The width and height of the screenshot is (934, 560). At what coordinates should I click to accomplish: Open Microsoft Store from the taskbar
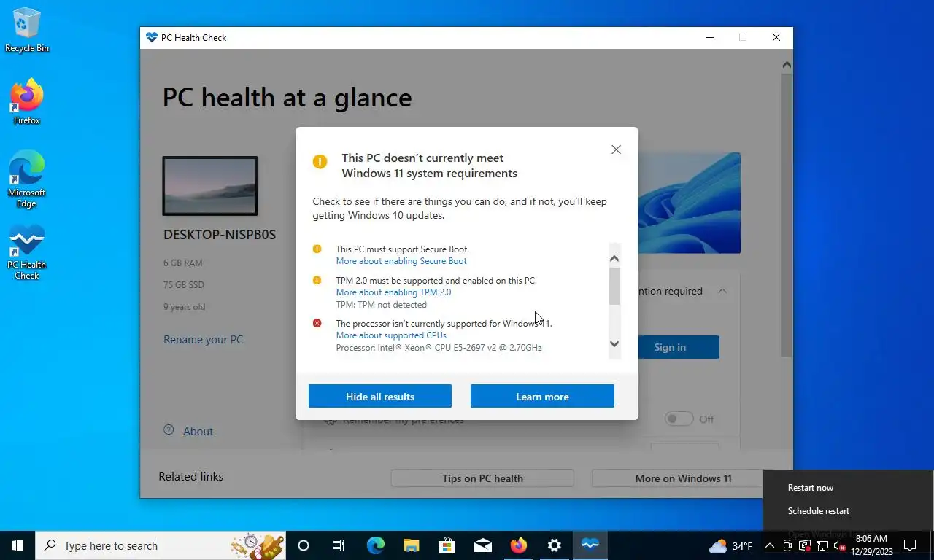click(447, 545)
